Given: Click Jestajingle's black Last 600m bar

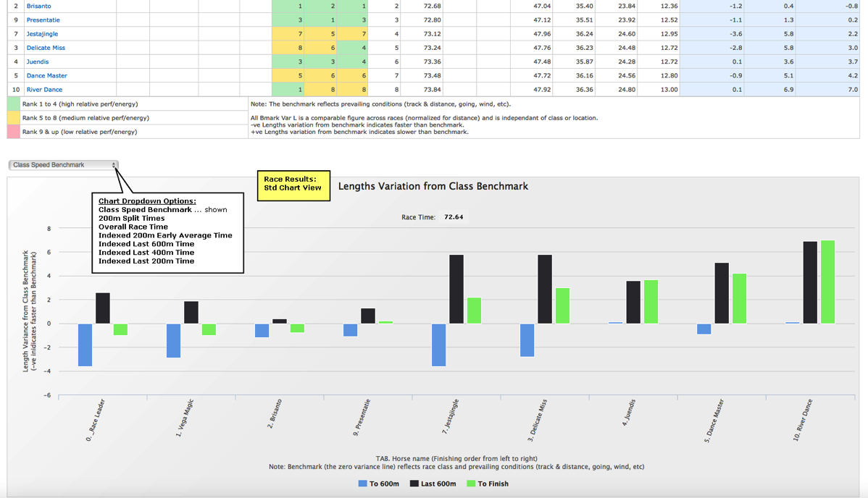Looking at the screenshot, I should pos(456,289).
